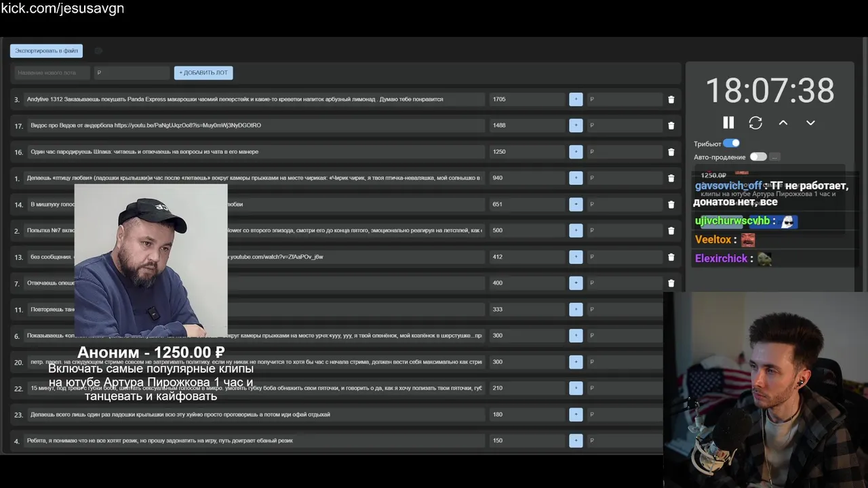The height and width of the screenshot is (488, 868).
Task: Delete lot 3 Panda Express with trash icon
Action: tap(671, 100)
